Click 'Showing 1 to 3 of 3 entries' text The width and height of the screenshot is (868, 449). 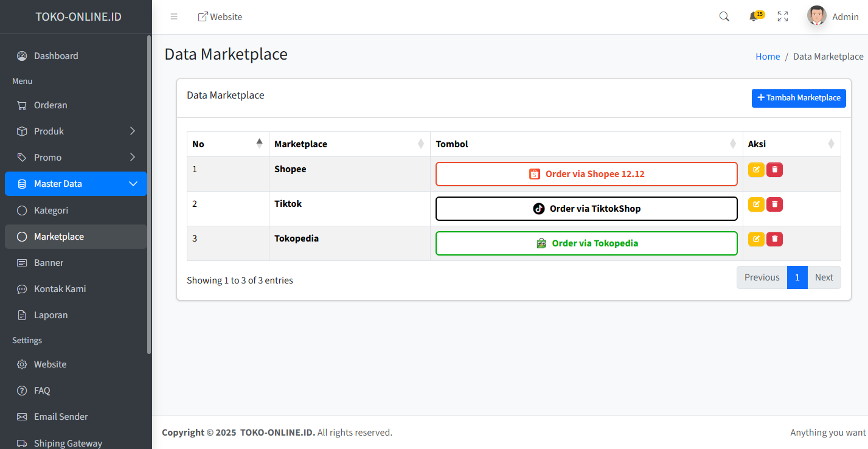click(240, 280)
